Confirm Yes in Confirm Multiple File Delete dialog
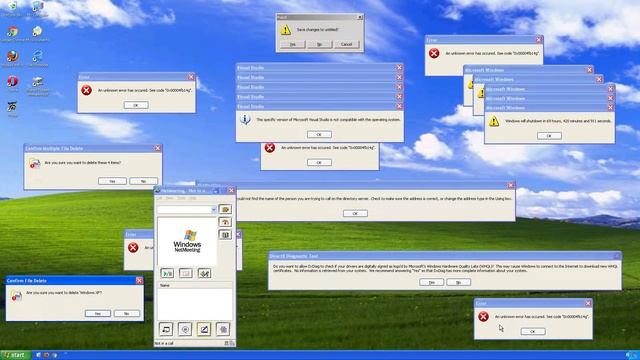Viewport: 640px width, 360px height. click(112, 181)
